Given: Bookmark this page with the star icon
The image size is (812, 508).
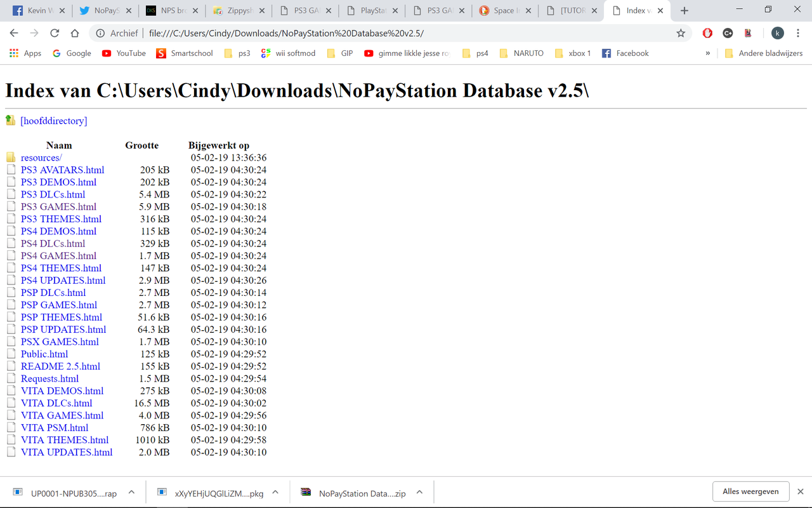Looking at the screenshot, I should click(681, 33).
